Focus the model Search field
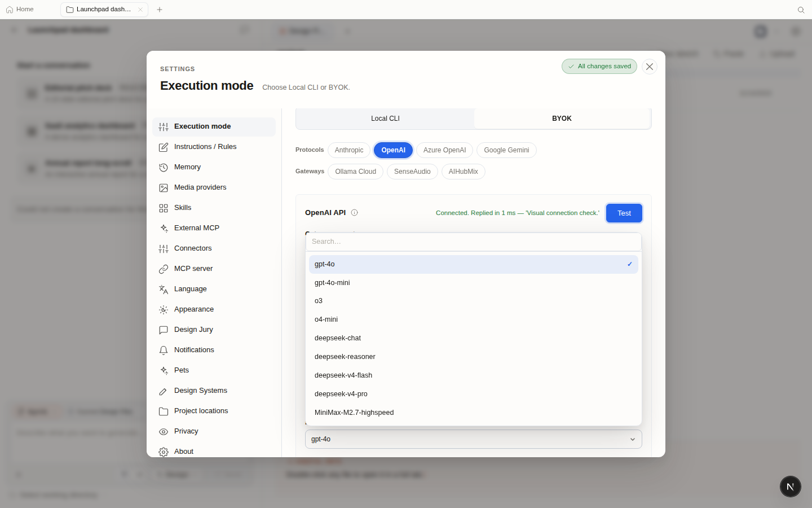This screenshot has height=508, width=812. tap(474, 242)
